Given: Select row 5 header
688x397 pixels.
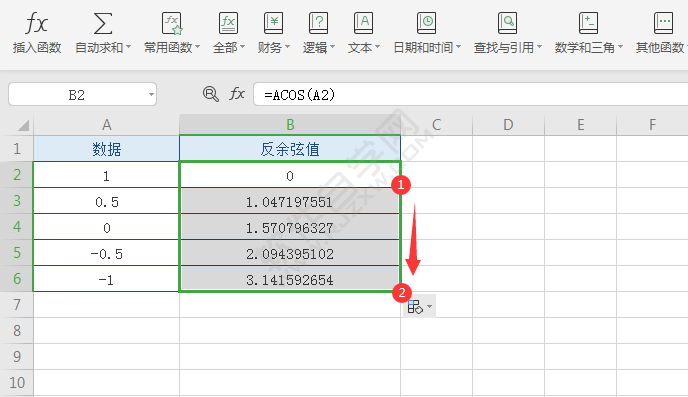Looking at the screenshot, I should coord(17,252).
